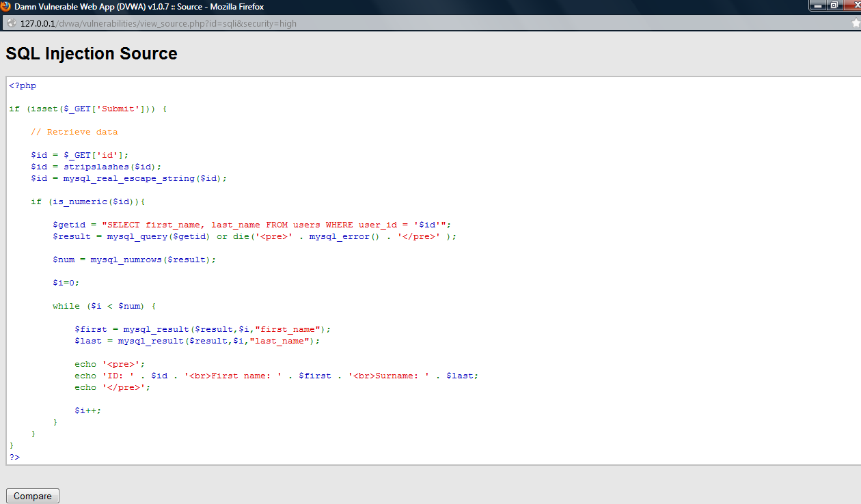Click the while ($i < $num) line
The height and width of the screenshot is (504, 861).
click(x=105, y=306)
